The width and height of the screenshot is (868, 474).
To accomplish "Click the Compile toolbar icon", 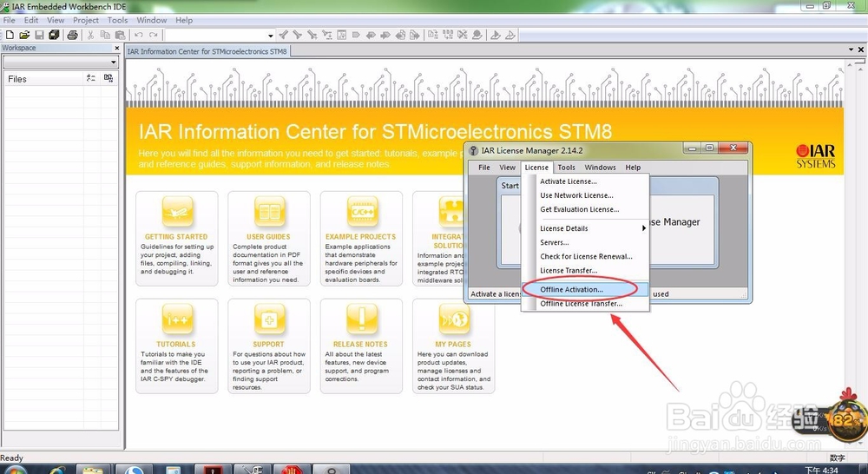I will pos(433,35).
